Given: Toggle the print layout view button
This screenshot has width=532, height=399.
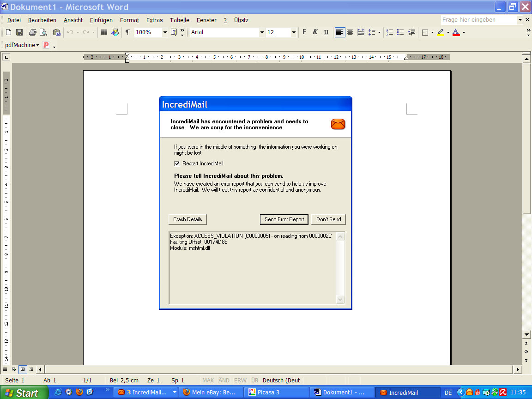Looking at the screenshot, I should [22, 369].
